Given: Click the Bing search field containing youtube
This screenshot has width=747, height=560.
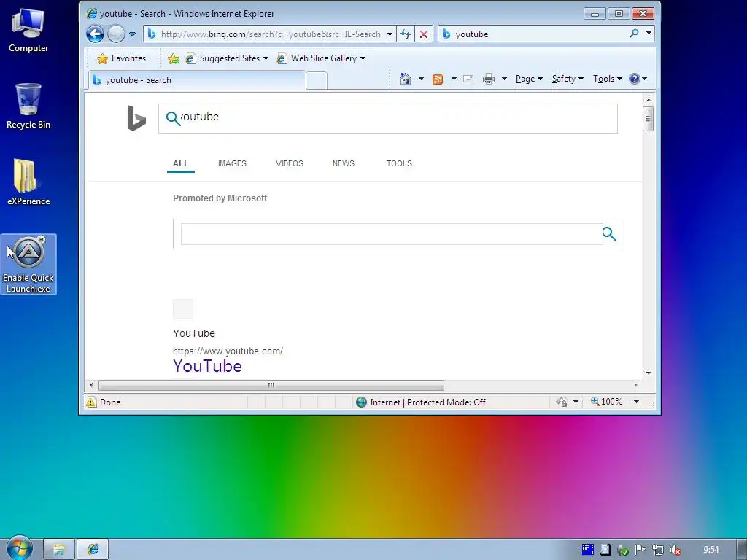Looking at the screenshot, I should click(388, 119).
